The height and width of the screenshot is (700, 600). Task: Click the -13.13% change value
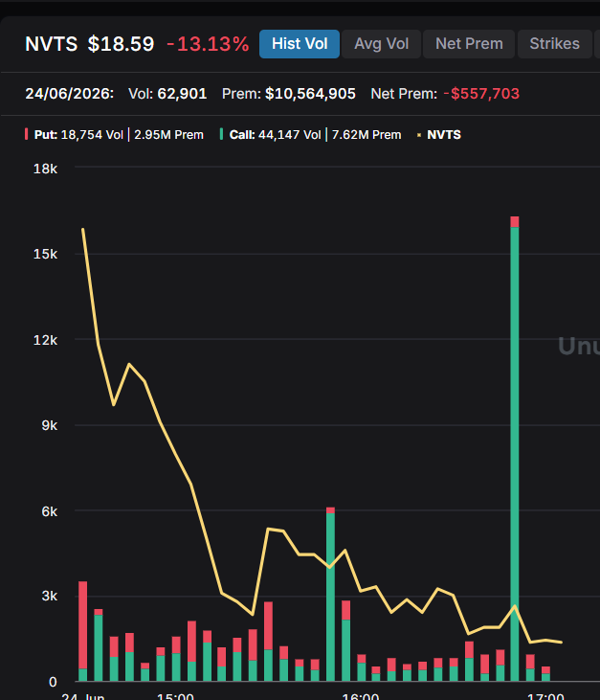[x=208, y=44]
